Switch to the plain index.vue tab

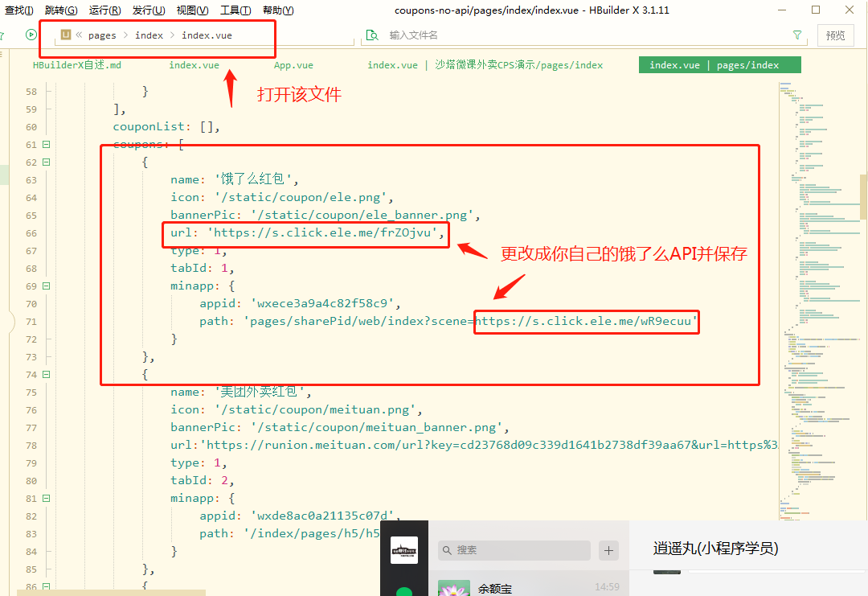point(194,65)
